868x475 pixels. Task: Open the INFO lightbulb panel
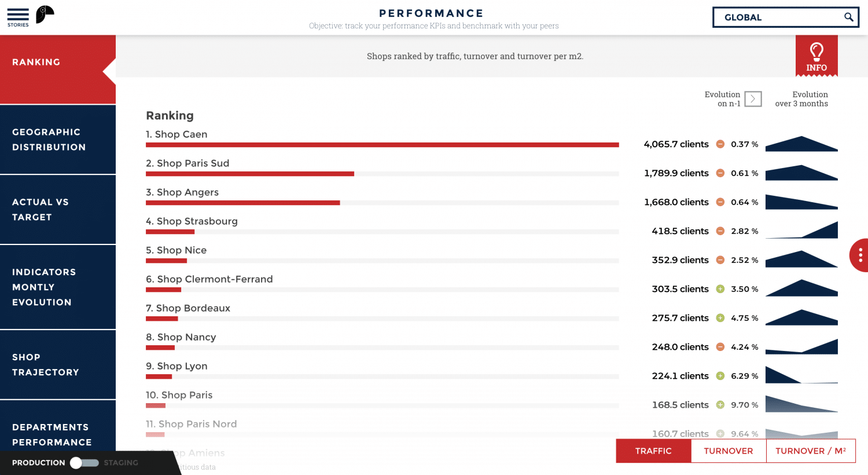click(816, 56)
